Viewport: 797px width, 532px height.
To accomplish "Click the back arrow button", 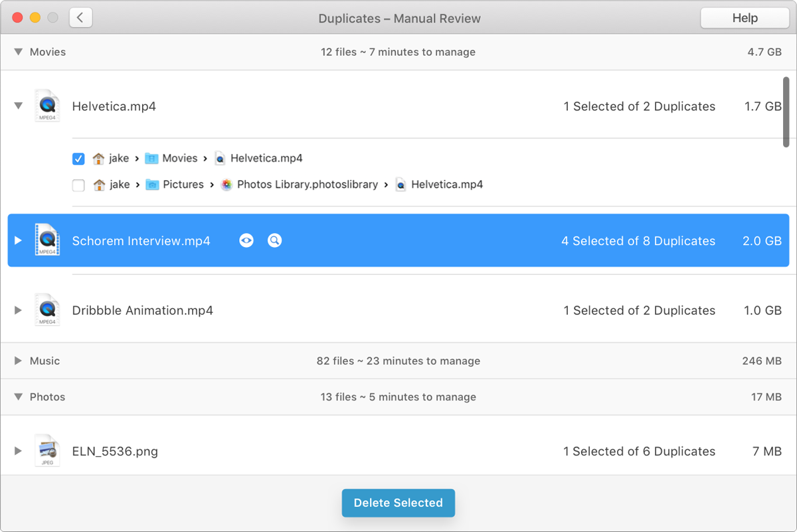I will pos(80,18).
